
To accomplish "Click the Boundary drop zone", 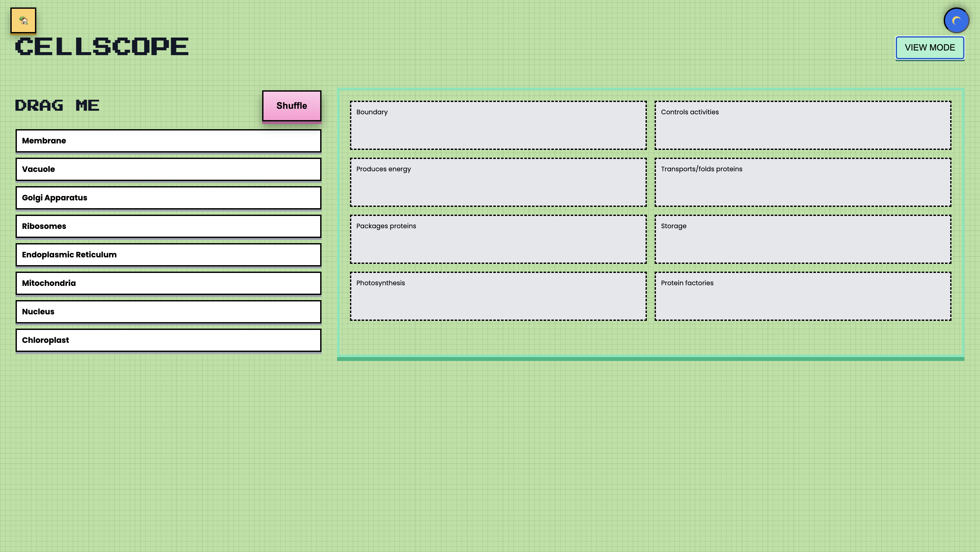I will pos(498,125).
